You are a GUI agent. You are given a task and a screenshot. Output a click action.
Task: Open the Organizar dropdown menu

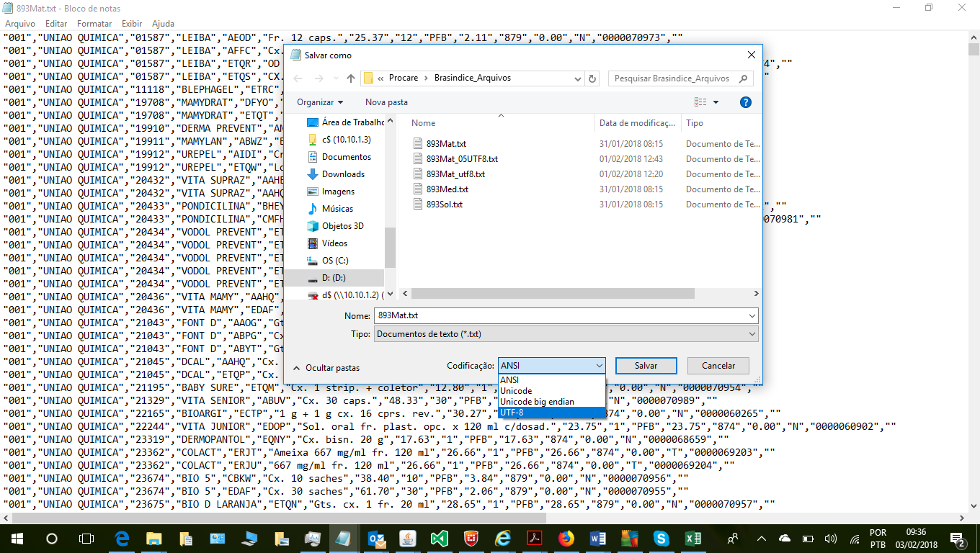tap(320, 102)
